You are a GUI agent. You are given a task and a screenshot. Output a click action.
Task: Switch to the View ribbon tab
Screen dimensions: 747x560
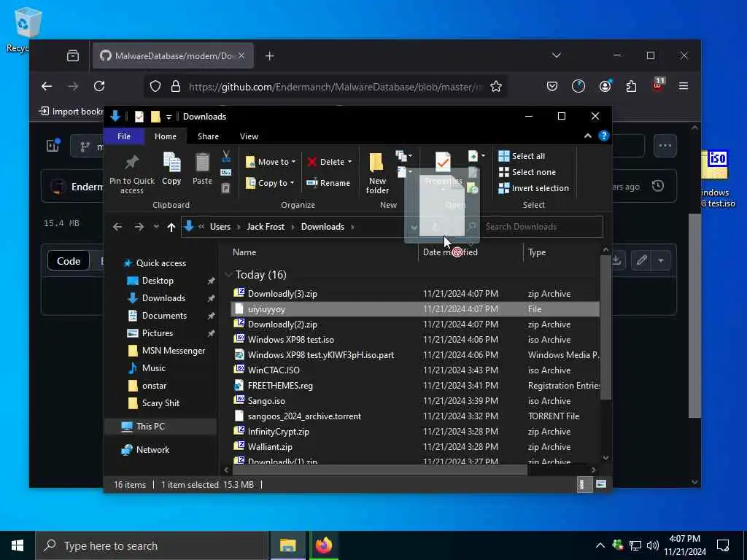(249, 136)
